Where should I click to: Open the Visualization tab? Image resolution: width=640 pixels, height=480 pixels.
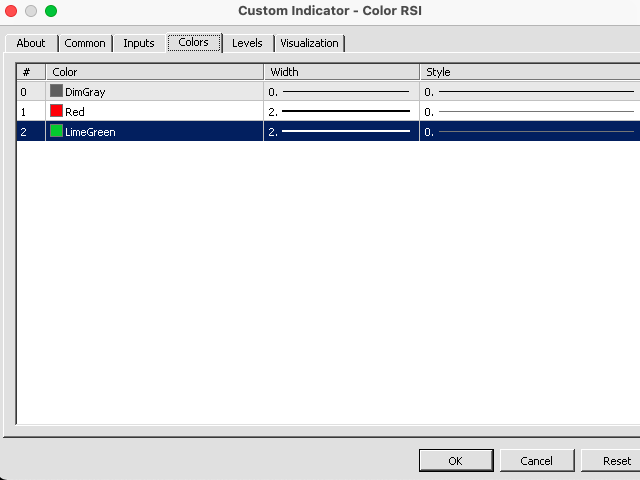[309, 43]
